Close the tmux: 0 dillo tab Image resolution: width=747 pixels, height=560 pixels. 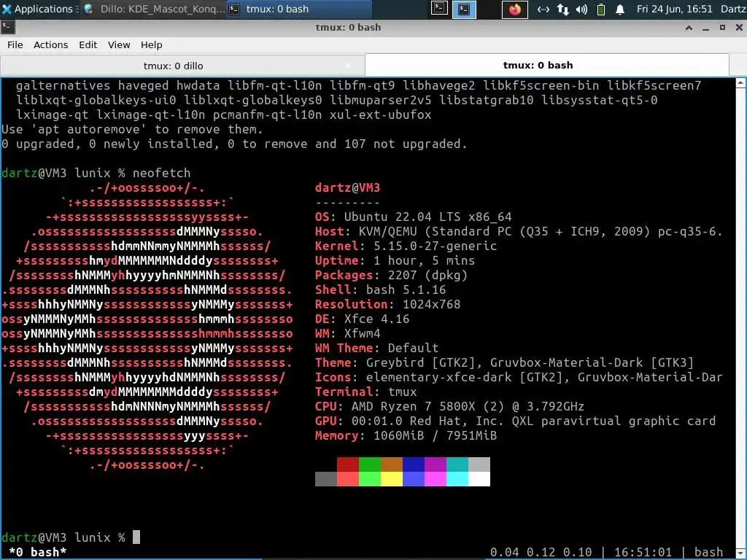coord(348,66)
